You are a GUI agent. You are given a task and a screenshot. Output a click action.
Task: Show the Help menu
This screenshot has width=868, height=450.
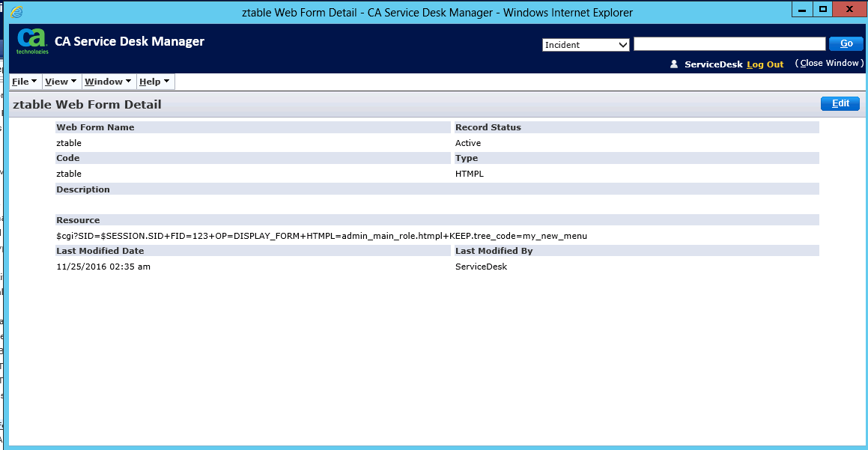point(154,82)
